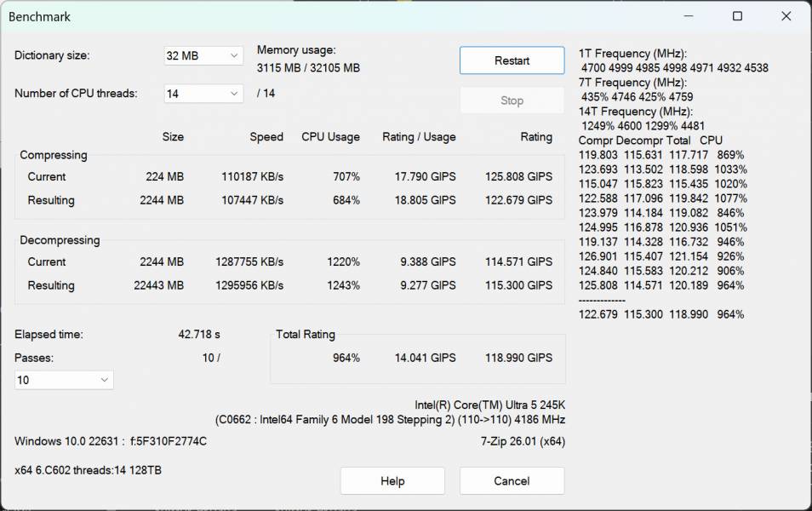Image resolution: width=812 pixels, height=511 pixels.
Task: Open the Number of CPU threads dropdown
Action: 203,94
